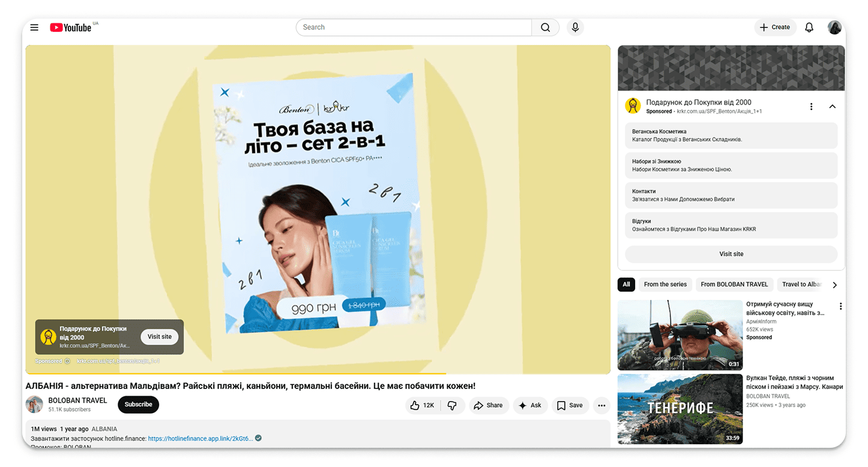Screen dimensions: 868x467
Task: Share this video
Action: pyautogui.click(x=489, y=405)
